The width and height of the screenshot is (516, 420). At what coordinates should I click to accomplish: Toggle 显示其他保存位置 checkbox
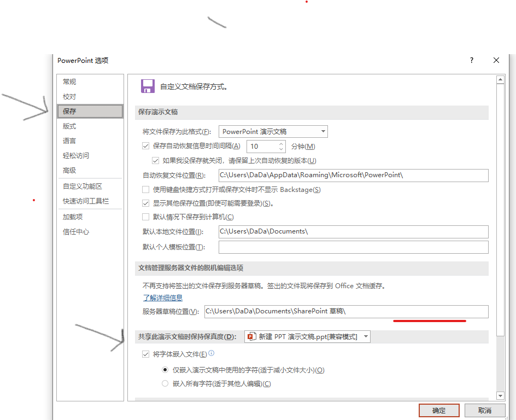[146, 203]
